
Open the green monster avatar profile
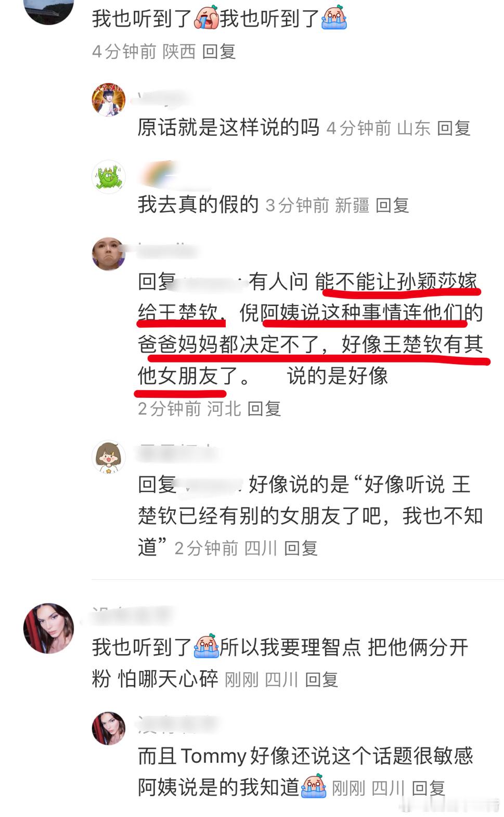click(x=109, y=177)
